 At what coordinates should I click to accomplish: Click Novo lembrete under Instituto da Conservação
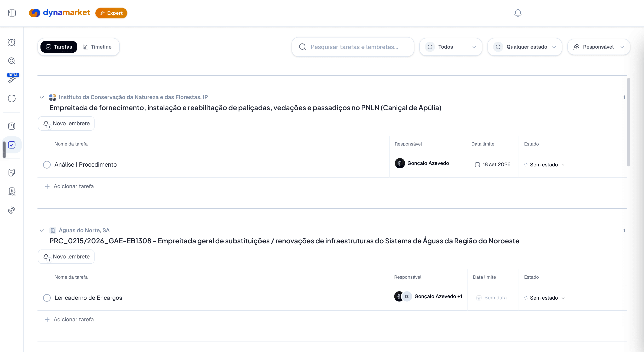coord(66,123)
